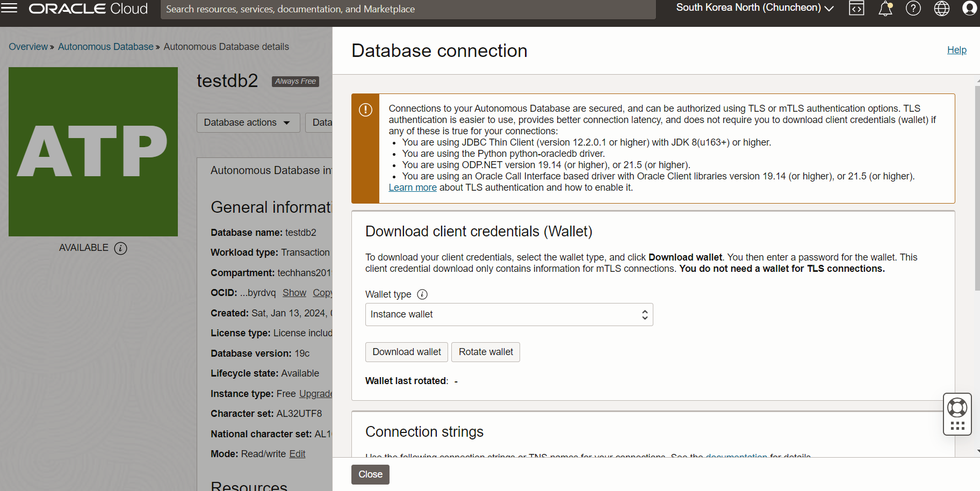Click the Wallet last rotated label
Screen dimensions: 980x491
407,381
